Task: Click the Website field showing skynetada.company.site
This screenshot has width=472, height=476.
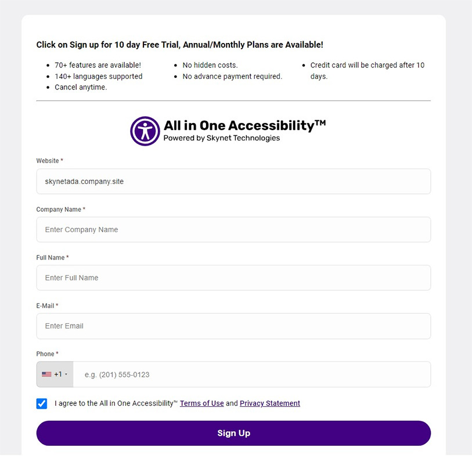Action: click(232, 181)
